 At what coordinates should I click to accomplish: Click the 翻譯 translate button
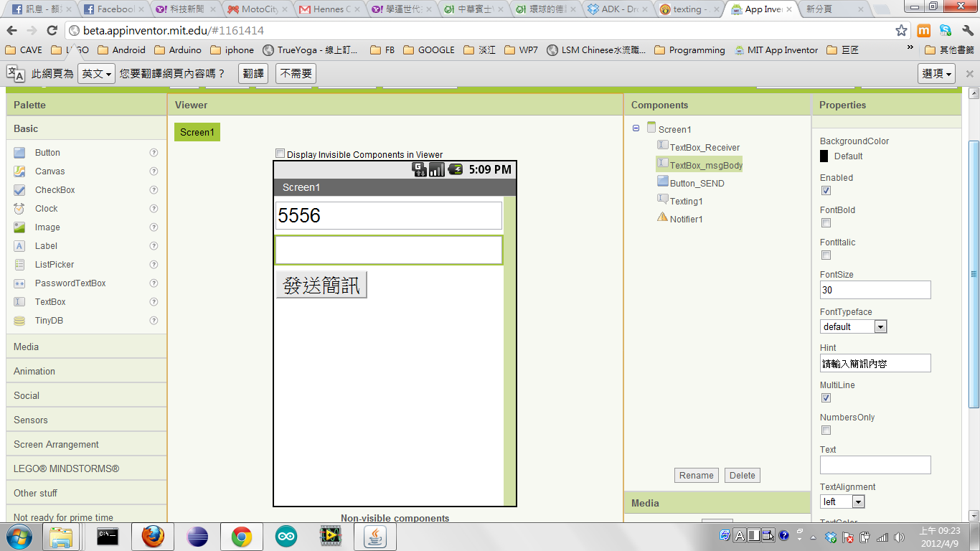(x=253, y=74)
